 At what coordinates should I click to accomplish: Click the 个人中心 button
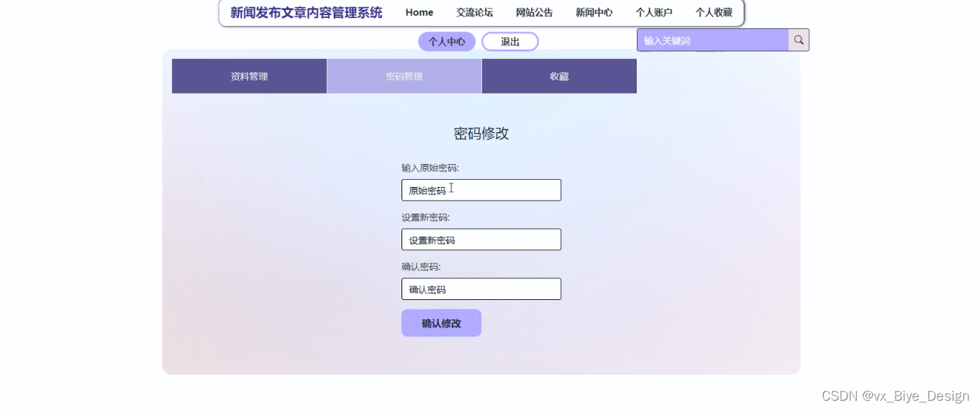pyautogui.click(x=447, y=42)
